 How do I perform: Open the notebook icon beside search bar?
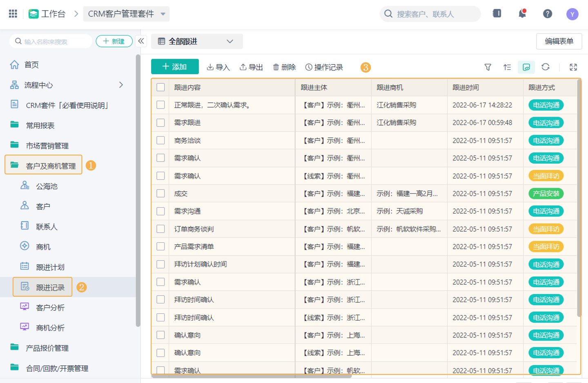[497, 13]
